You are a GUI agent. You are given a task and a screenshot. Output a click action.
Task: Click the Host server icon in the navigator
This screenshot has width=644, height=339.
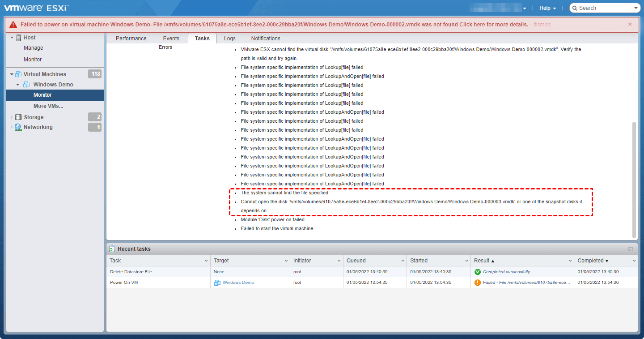19,38
